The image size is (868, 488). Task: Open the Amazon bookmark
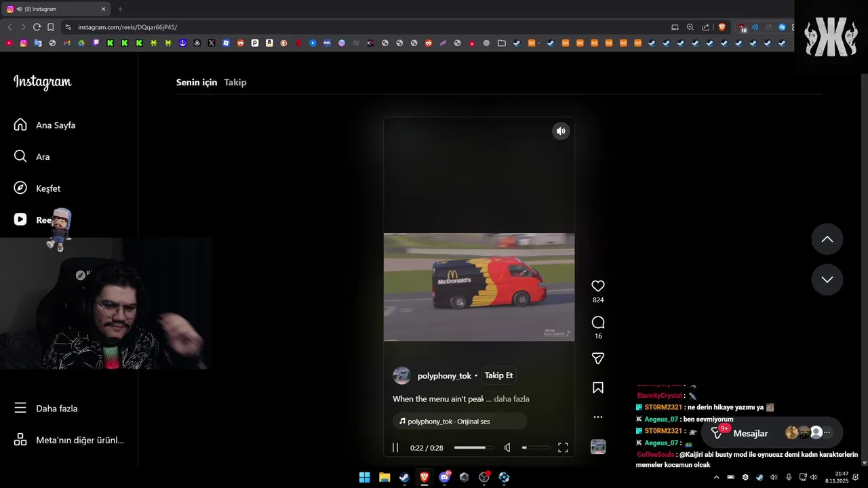click(269, 43)
